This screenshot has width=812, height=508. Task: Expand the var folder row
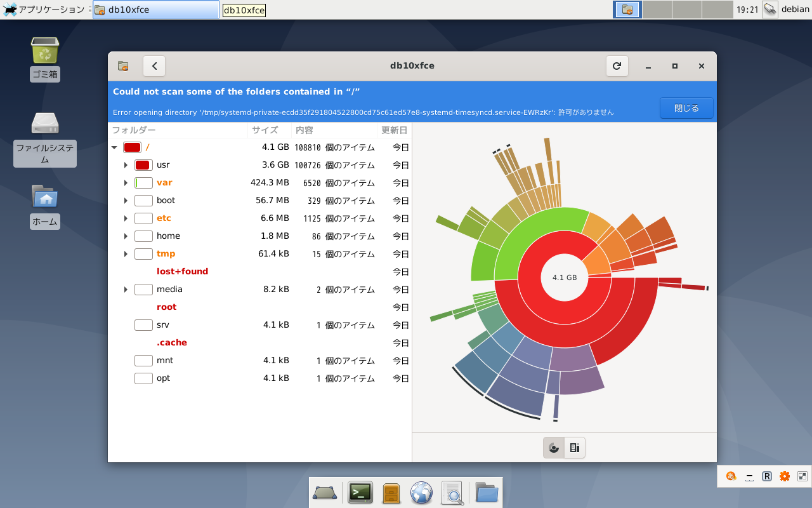pyautogui.click(x=126, y=182)
